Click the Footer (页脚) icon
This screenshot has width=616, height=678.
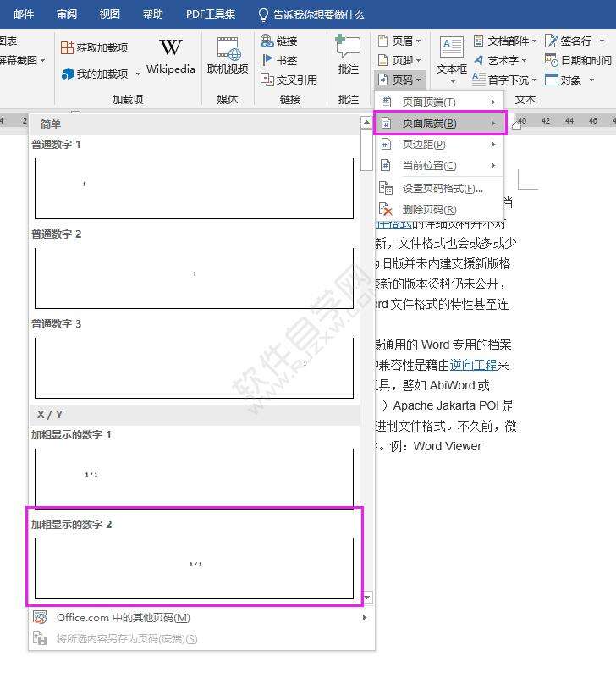tap(383, 60)
